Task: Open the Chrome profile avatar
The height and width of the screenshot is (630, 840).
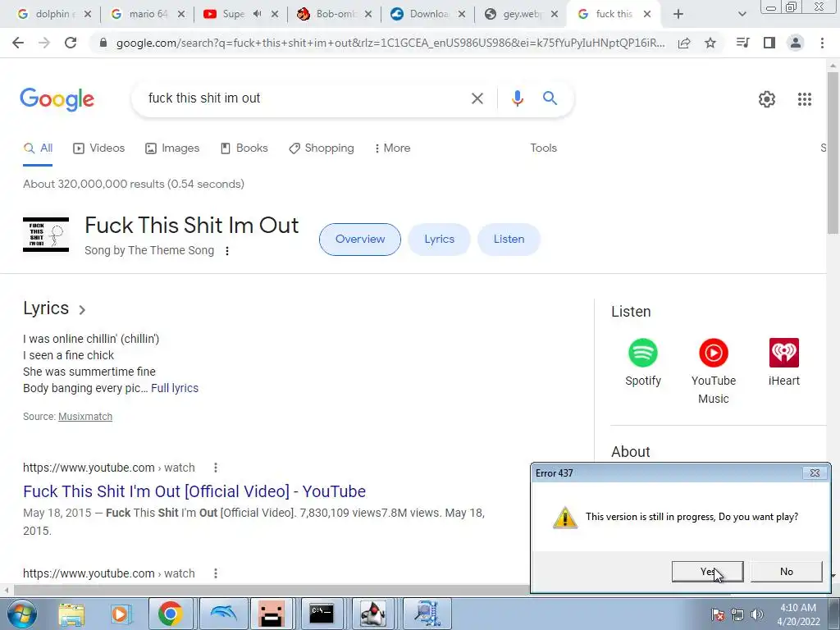Action: click(796, 43)
